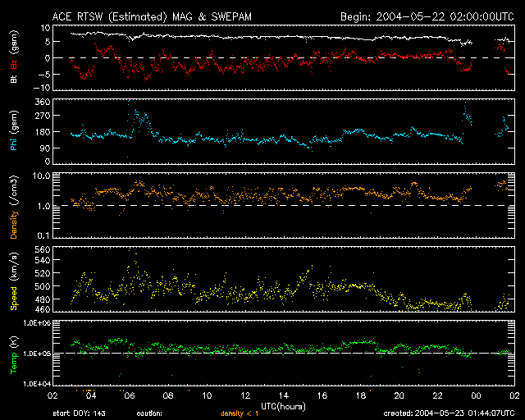Screen dimensions: 525x420
Task: Click the '14' hour label on the time axis
Action: click(x=284, y=395)
